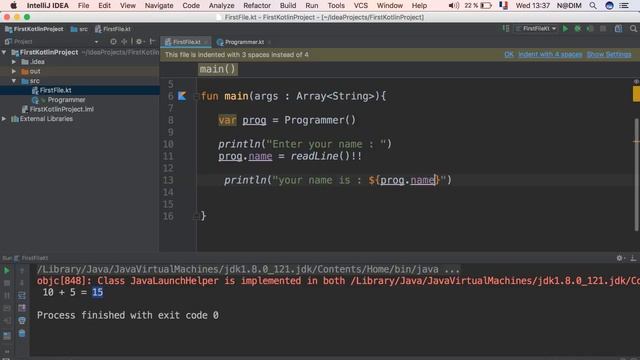This screenshot has width=640, height=360.
Task: Pause output in Run panel
Action: point(7,295)
